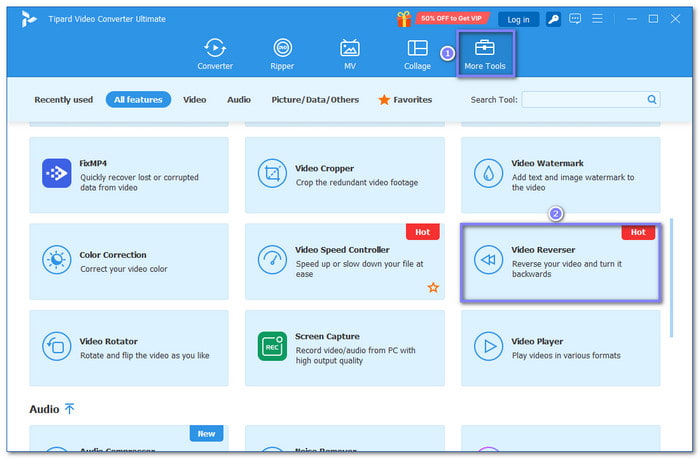Show the Favorites tab

pyautogui.click(x=405, y=100)
